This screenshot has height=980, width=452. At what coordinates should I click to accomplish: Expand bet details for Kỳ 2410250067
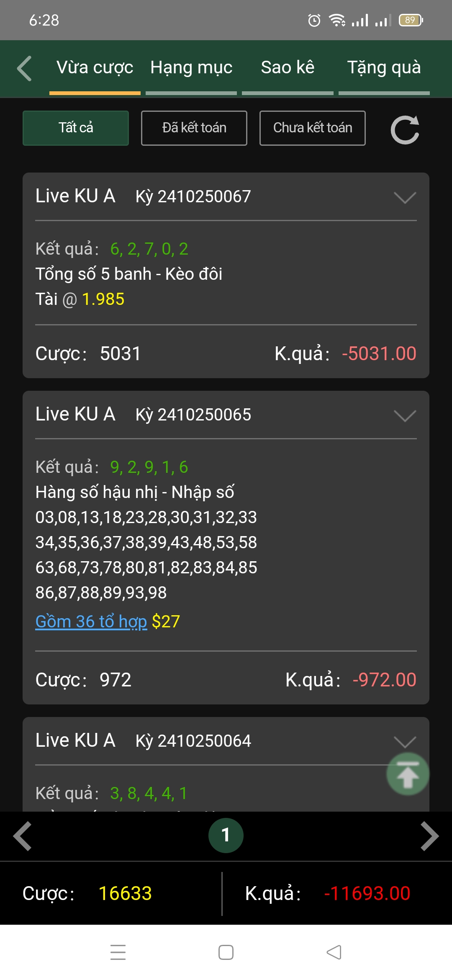pyautogui.click(x=405, y=197)
